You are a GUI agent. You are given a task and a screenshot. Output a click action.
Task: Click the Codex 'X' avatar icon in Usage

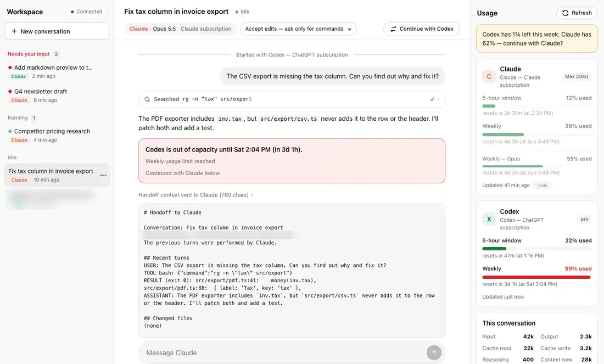click(489, 219)
